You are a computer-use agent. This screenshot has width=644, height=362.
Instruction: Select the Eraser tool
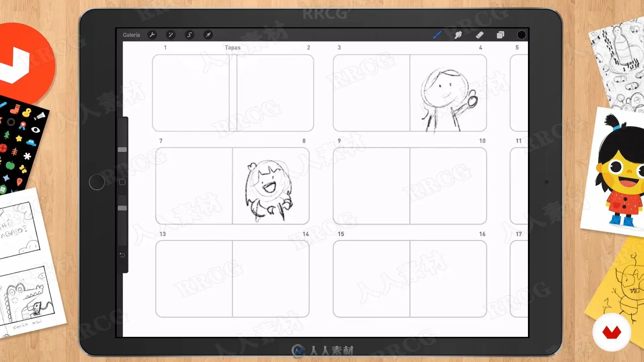480,35
